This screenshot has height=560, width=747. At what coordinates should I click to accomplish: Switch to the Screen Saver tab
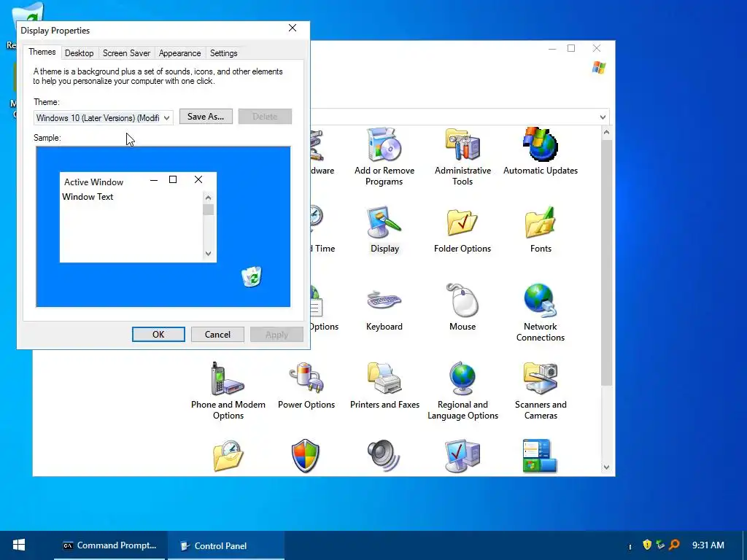click(126, 52)
